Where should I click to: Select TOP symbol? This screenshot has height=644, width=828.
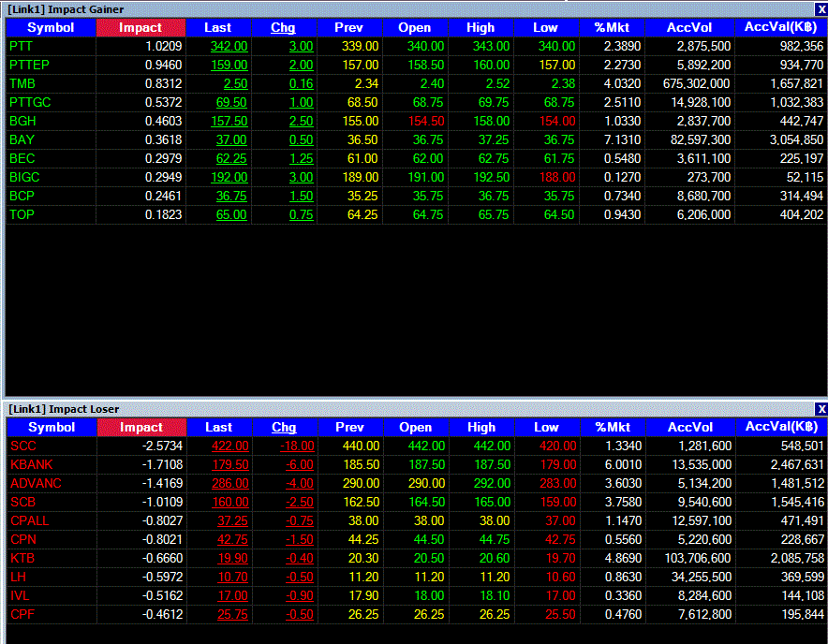pos(22,215)
